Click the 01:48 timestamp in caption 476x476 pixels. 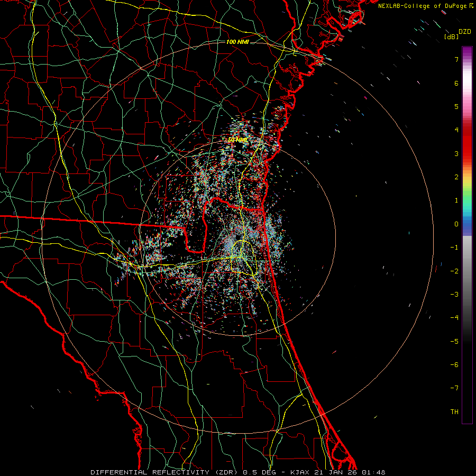[373, 472]
